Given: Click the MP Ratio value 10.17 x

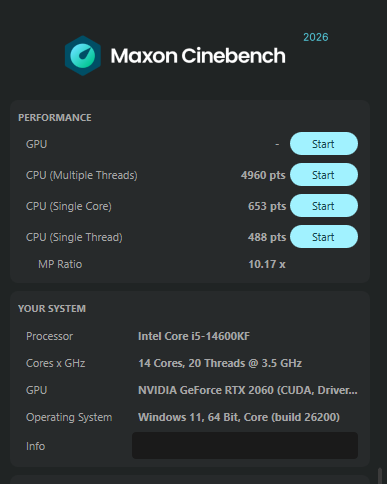Looking at the screenshot, I should click(267, 264).
